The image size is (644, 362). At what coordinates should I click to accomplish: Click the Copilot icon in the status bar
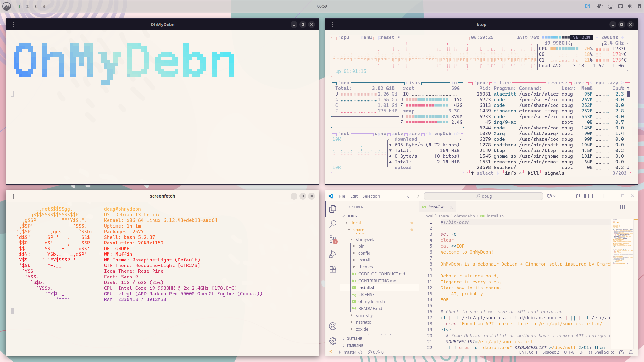coord(621,352)
